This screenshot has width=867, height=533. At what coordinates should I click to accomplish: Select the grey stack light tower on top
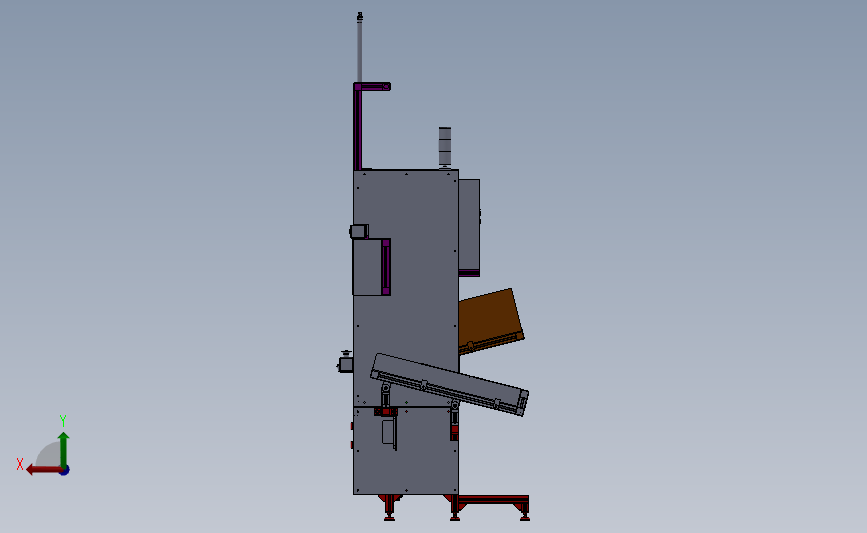(445, 147)
